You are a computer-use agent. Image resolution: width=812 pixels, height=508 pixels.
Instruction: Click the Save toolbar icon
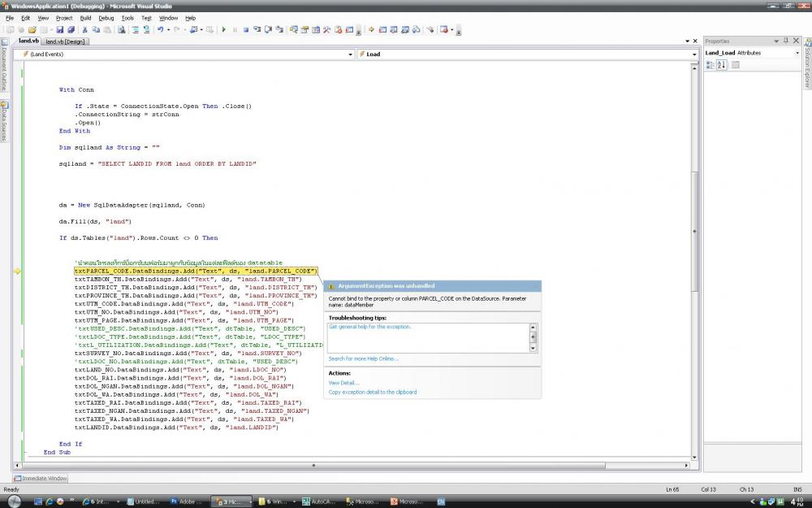pos(60,29)
